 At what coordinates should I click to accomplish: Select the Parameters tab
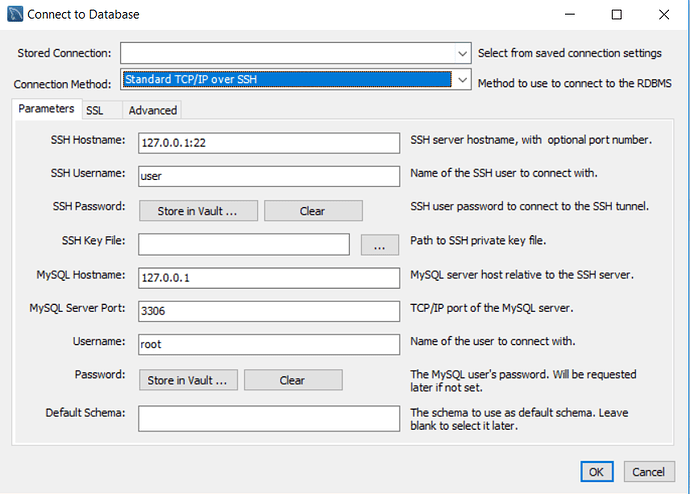(x=46, y=109)
